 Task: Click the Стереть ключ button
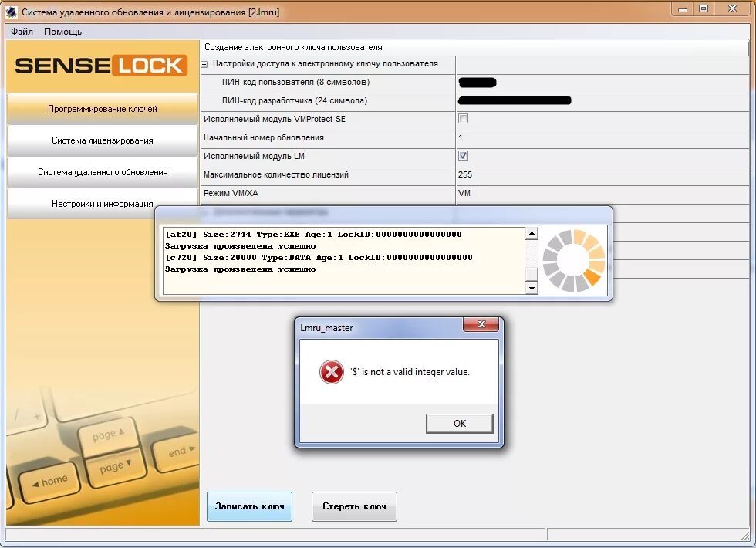(354, 506)
